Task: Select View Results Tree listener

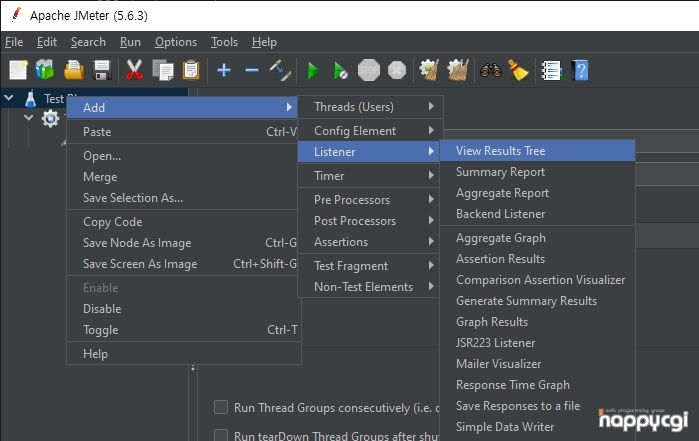Action: (x=537, y=151)
